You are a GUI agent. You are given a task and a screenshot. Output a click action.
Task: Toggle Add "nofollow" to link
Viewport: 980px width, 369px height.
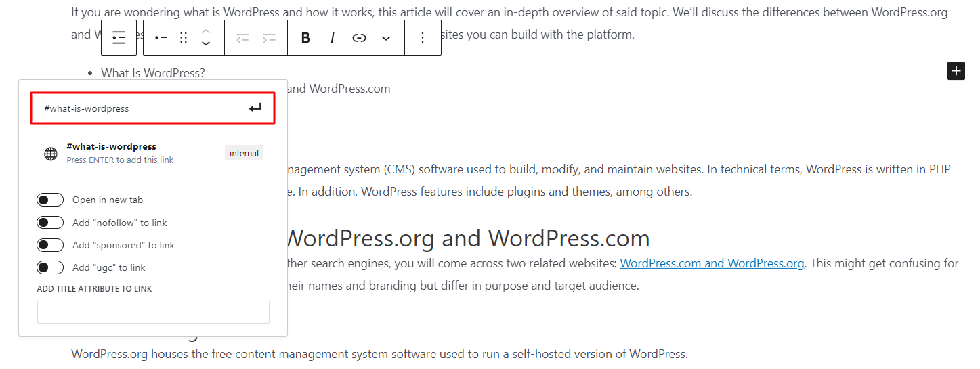pyautogui.click(x=51, y=223)
